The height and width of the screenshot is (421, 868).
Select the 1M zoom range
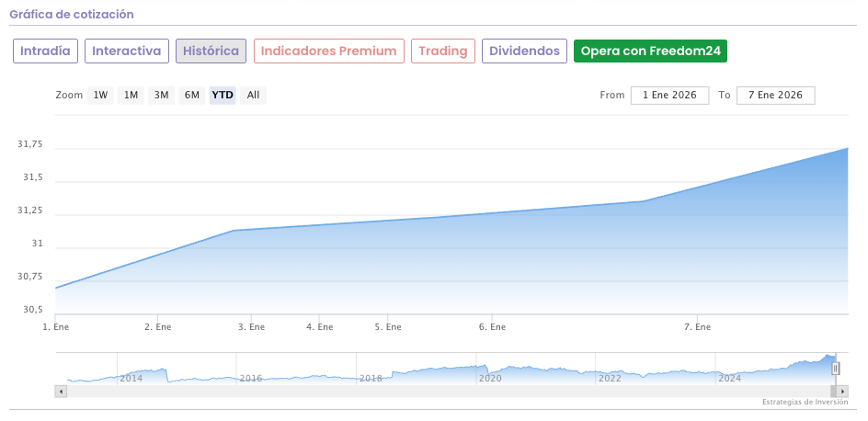coord(131,95)
